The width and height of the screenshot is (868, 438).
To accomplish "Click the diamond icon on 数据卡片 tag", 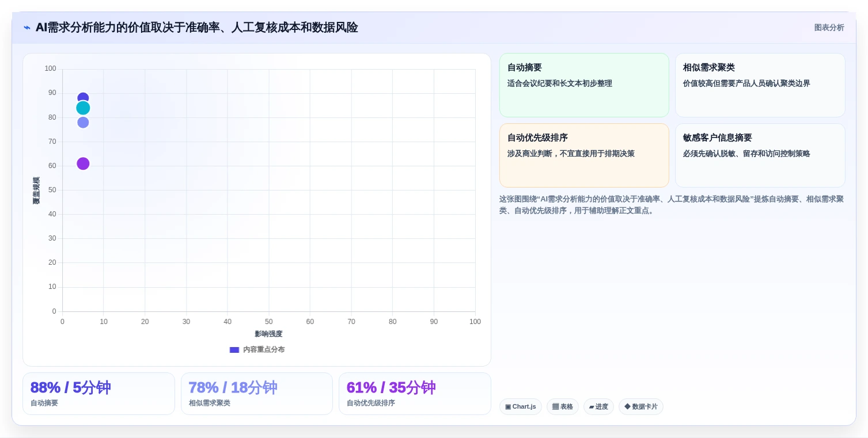I will [627, 406].
